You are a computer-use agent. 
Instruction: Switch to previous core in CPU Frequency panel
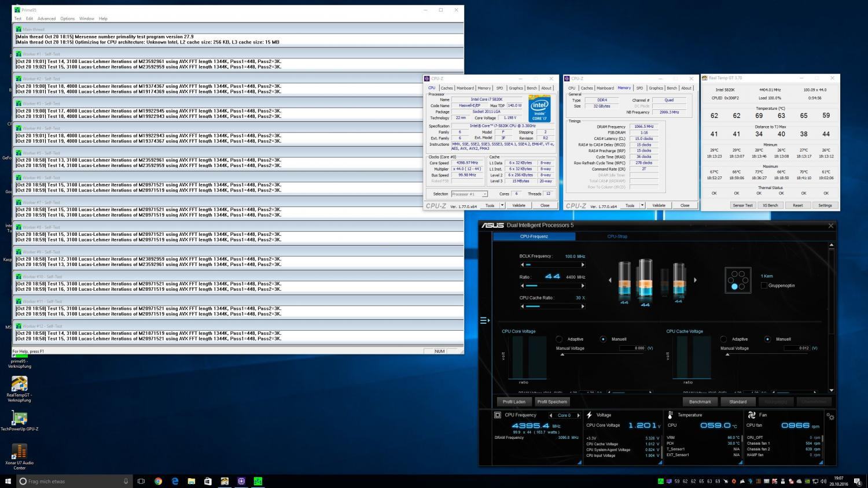[x=550, y=416]
